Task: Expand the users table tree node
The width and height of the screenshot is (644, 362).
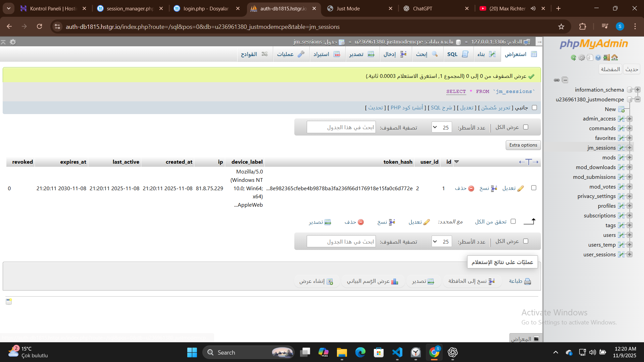Action: (630, 235)
